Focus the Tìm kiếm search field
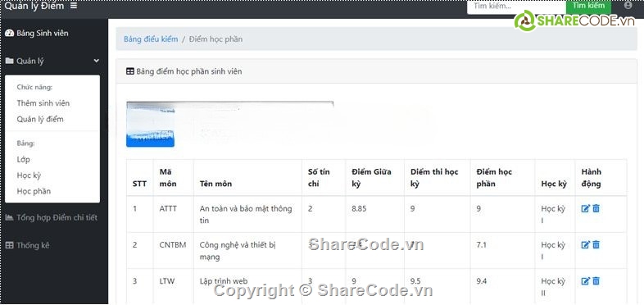This screenshot has height=305, width=644. tap(516, 7)
